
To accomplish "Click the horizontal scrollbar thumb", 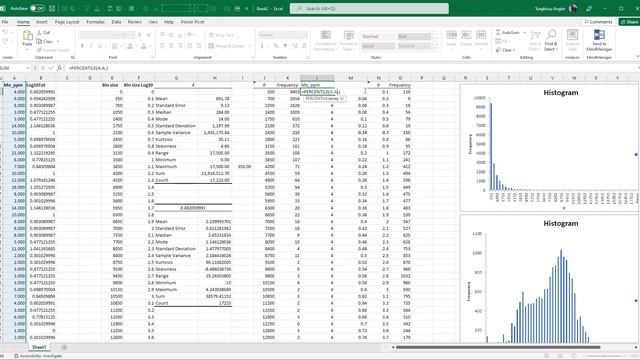I will 498,347.
